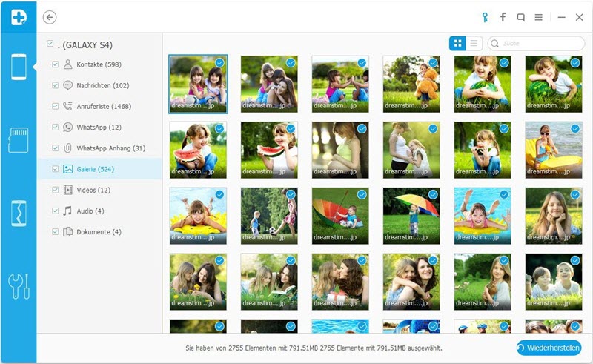Select girl with camera on grass thumbnail
Viewport: 593px width, 364px height.
click(483, 150)
